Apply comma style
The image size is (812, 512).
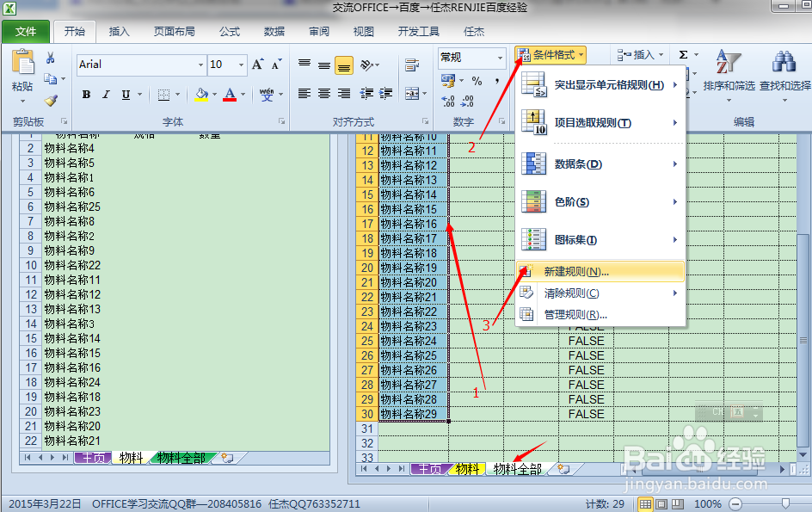coord(496,81)
